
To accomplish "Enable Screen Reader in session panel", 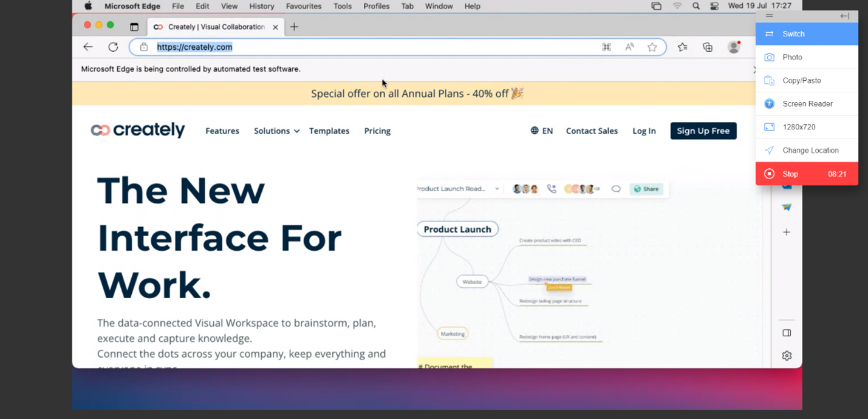I will (807, 104).
